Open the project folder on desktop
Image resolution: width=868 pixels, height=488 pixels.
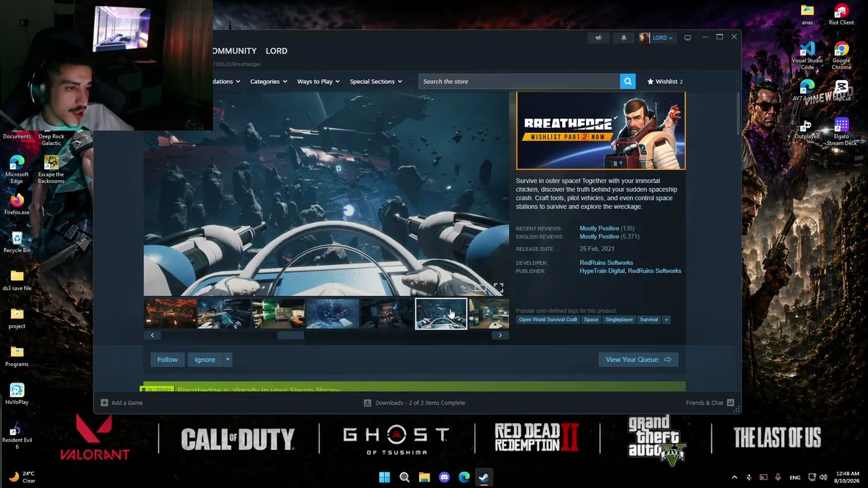pos(17,319)
